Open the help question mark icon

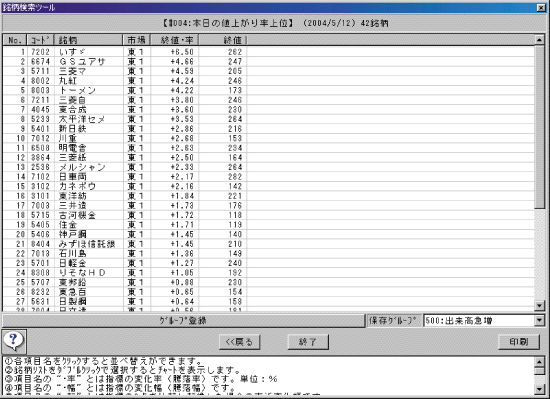(14, 341)
